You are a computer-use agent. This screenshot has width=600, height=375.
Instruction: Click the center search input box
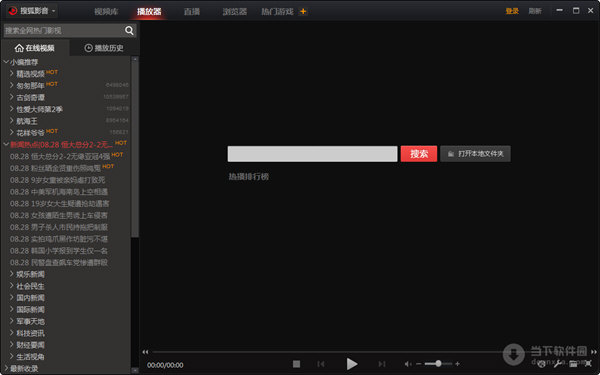[312, 154]
